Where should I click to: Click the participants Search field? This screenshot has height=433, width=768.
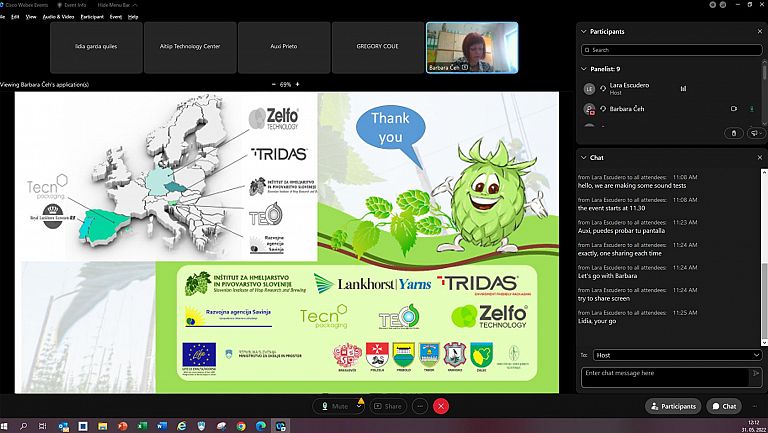point(672,50)
